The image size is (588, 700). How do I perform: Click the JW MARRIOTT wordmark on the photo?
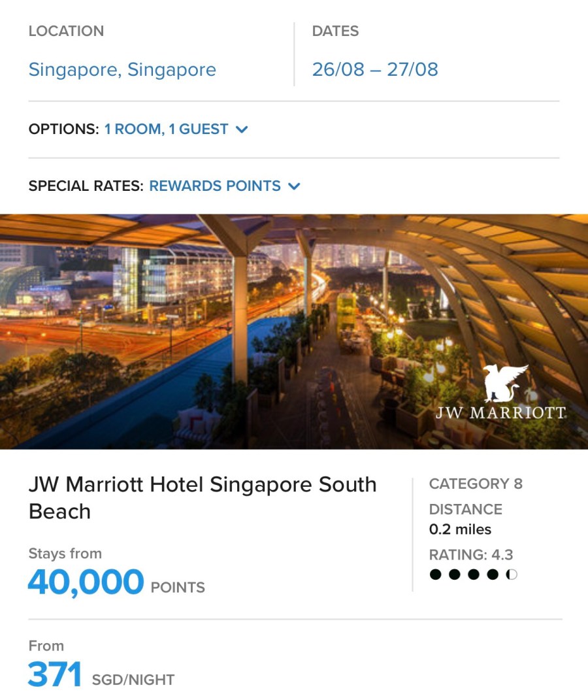coord(500,413)
